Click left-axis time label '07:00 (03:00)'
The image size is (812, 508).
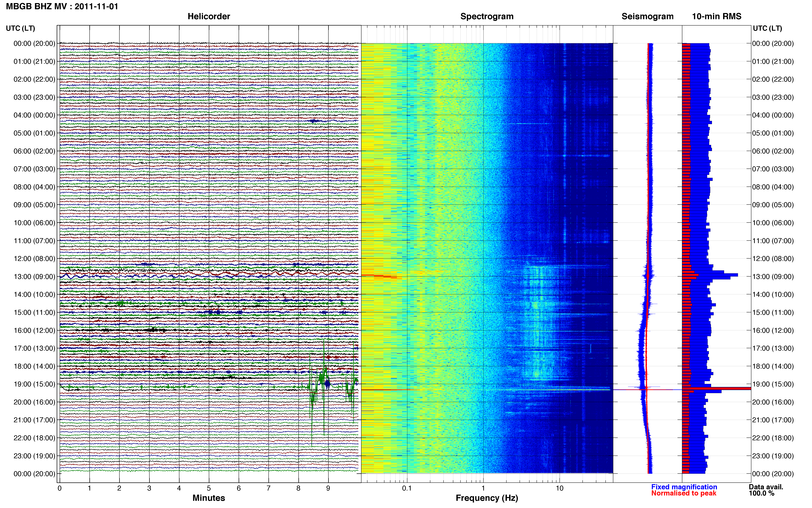[x=34, y=169]
